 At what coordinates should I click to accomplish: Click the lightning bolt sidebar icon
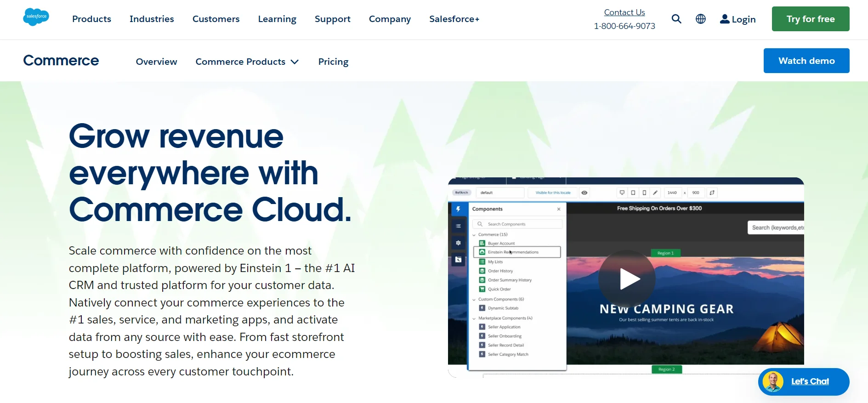[x=458, y=209]
